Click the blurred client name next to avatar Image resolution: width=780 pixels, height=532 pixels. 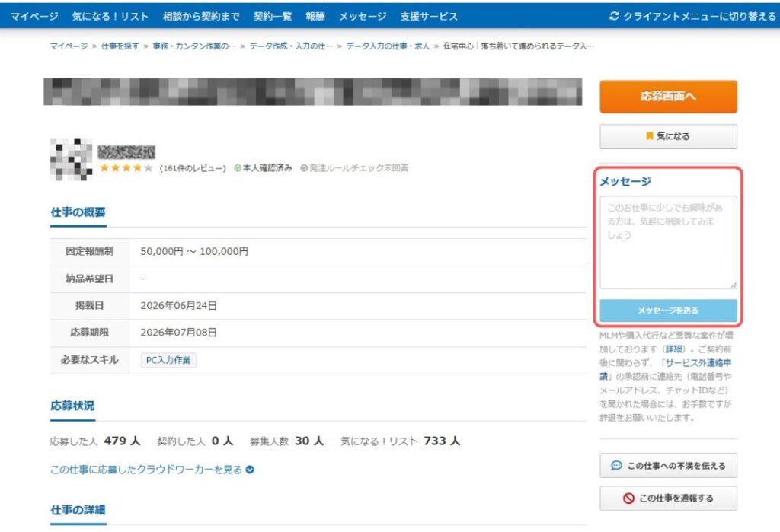point(126,151)
